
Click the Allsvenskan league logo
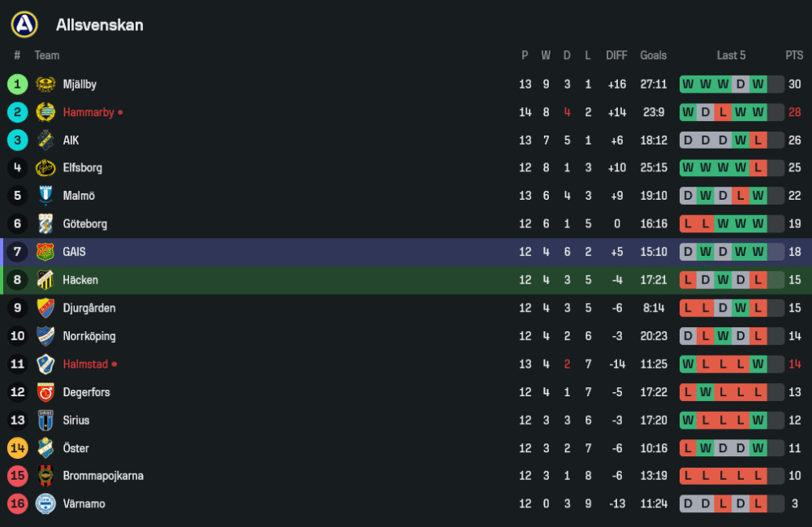pyautogui.click(x=24, y=24)
